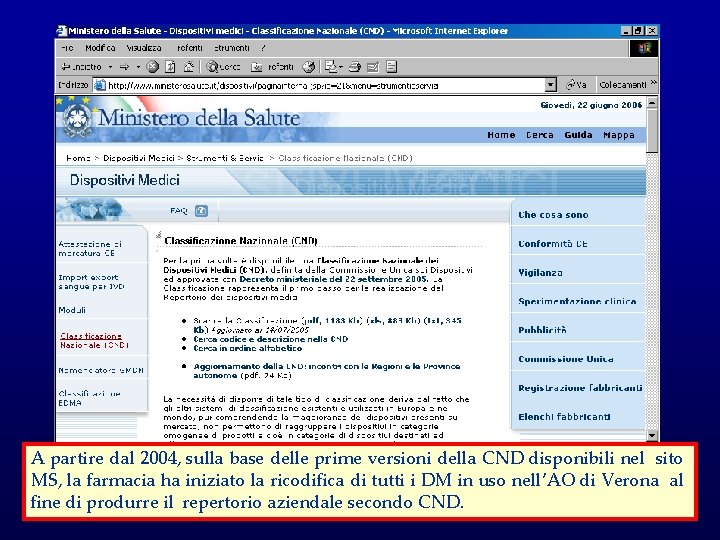720x540 pixels.
Task: Click the Nomenclatore GMDN sidebar link
Action: pos(101,370)
